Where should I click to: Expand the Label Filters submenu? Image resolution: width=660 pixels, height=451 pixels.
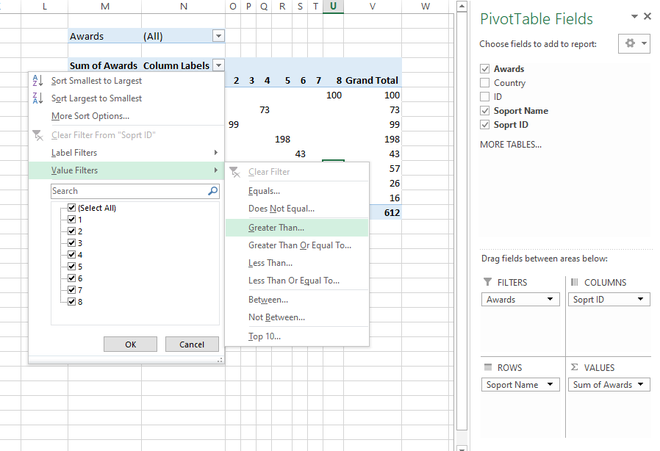[x=126, y=152]
